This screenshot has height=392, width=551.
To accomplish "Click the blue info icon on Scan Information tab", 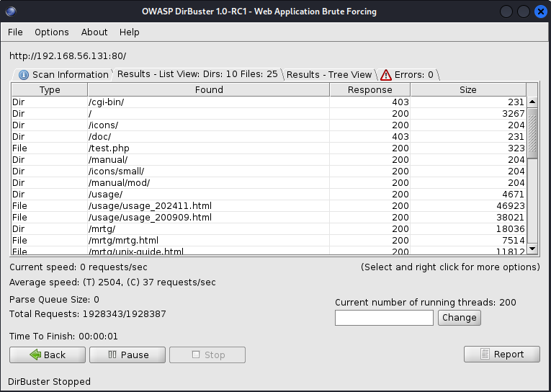I will pyautogui.click(x=24, y=75).
